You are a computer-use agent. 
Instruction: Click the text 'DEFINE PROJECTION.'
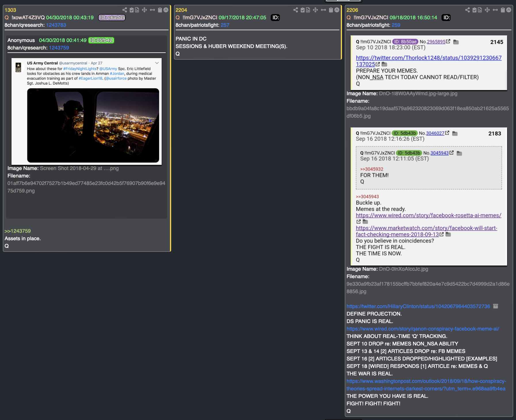pyautogui.click(x=374, y=314)
